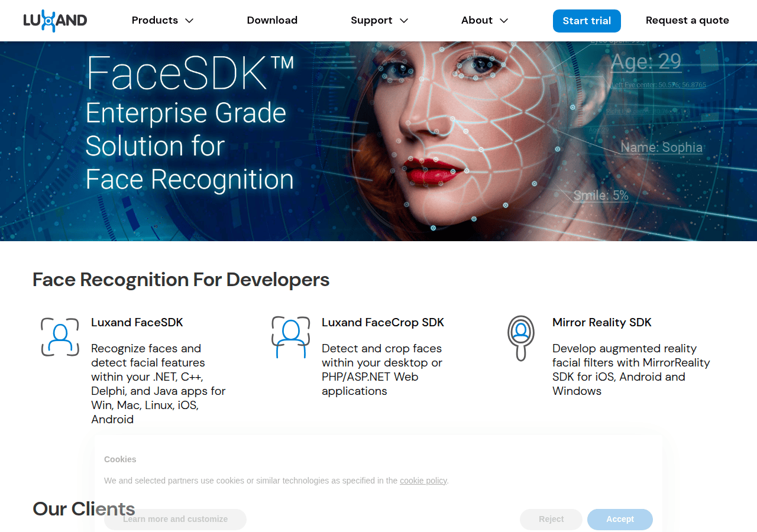This screenshot has width=757, height=532.
Task: Click the Mirror Reality SDK mirror icon
Action: (x=520, y=338)
